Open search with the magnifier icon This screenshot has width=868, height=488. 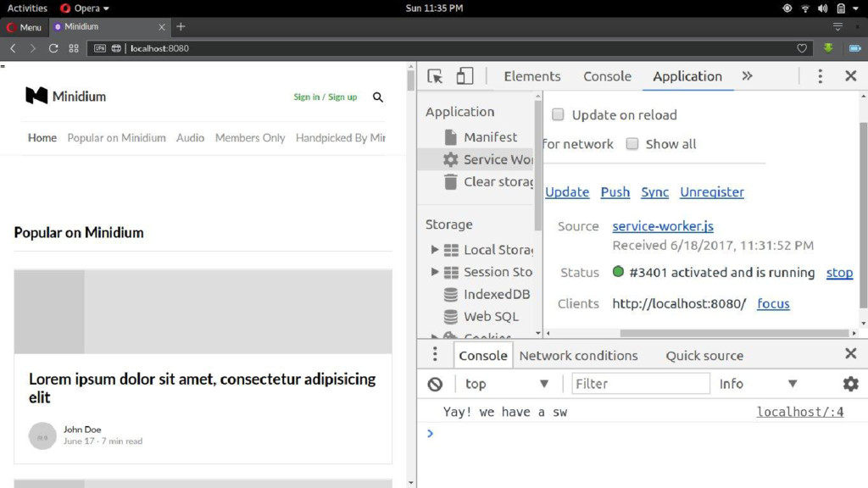click(x=377, y=97)
